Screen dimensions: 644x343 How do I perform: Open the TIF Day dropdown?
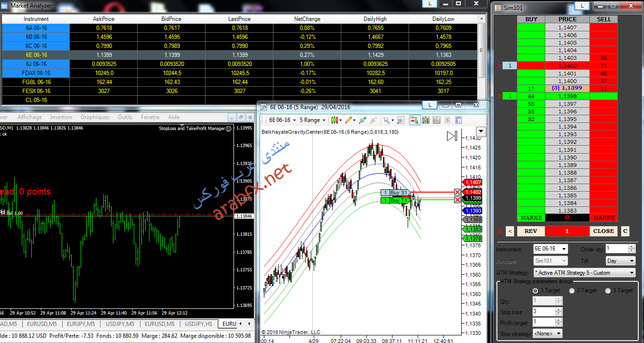[x=620, y=261]
